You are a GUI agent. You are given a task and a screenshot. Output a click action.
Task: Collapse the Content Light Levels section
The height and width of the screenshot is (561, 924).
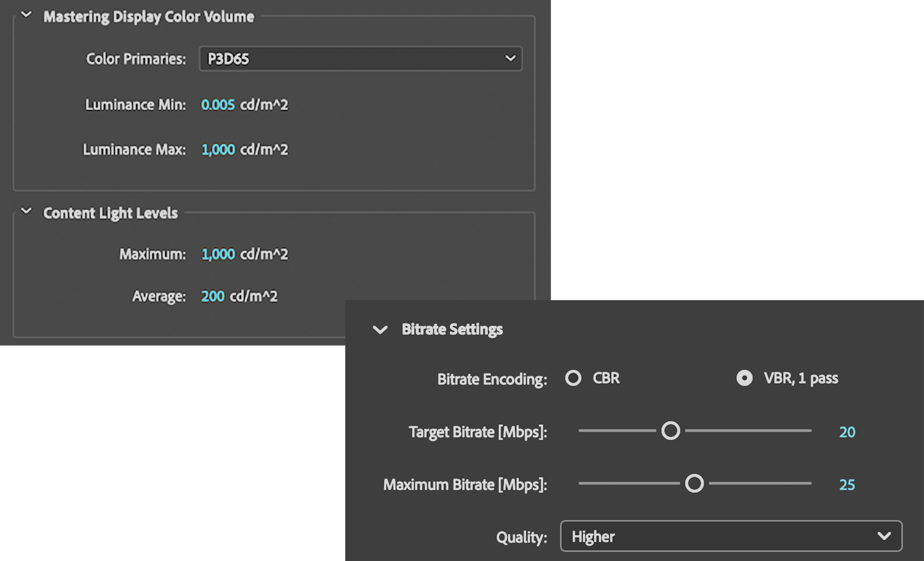26,211
